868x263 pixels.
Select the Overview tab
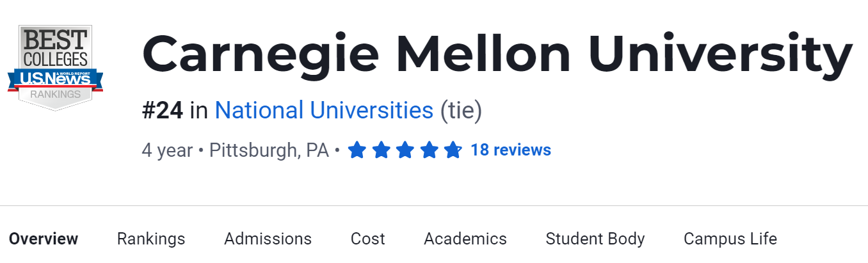coord(44,239)
